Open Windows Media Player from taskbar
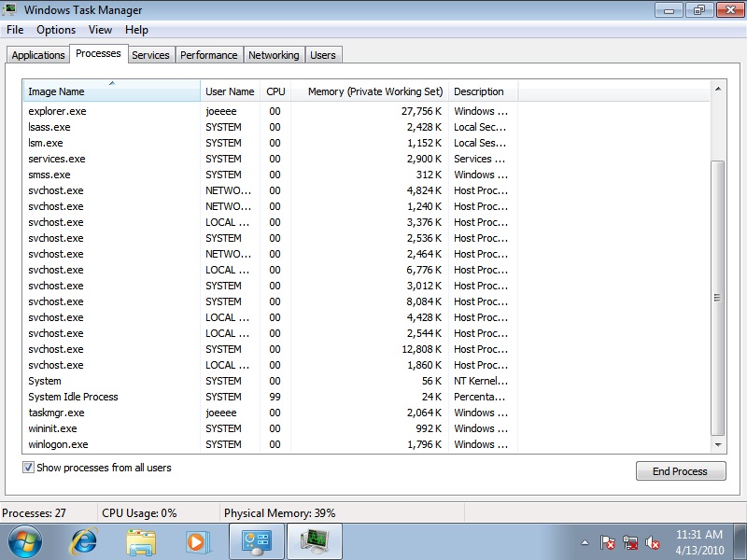Viewport: 747px width, 560px height. 197,542
